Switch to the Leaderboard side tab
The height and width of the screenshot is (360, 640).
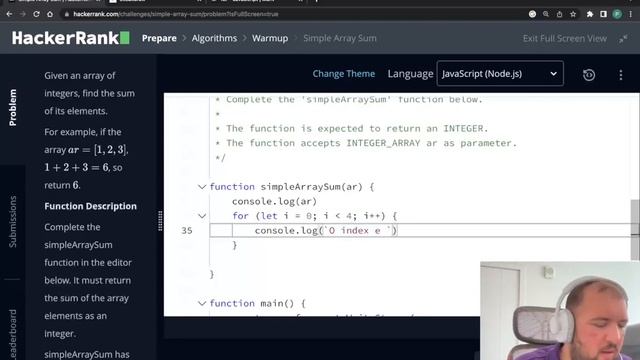(13, 334)
